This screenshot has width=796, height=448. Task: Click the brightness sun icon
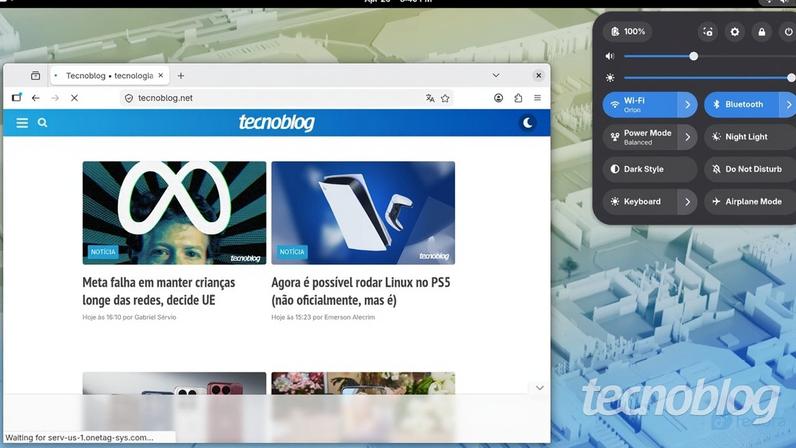pos(610,78)
